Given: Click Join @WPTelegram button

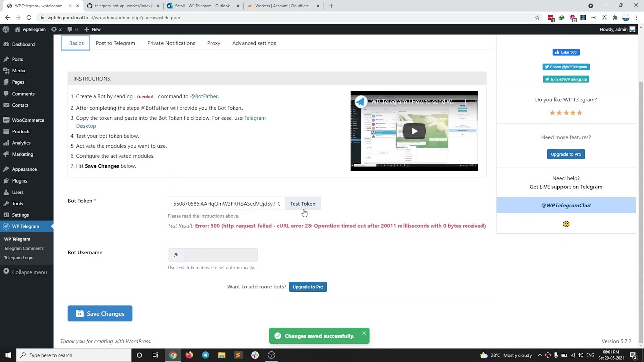Looking at the screenshot, I should tap(566, 79).
